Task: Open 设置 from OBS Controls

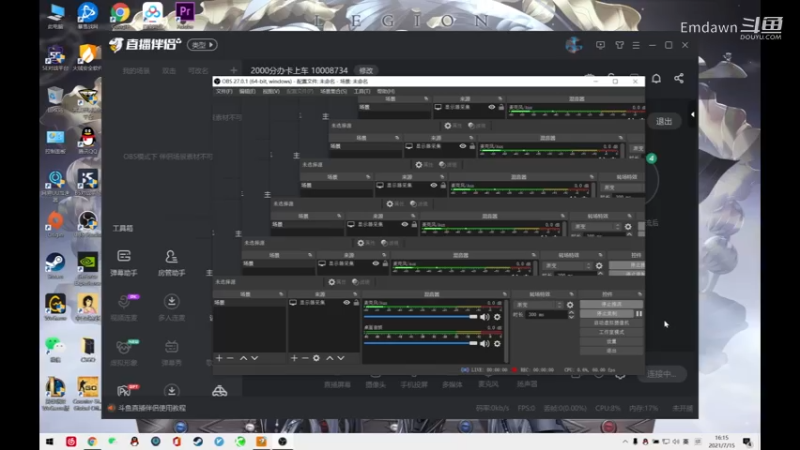Action: [611, 341]
